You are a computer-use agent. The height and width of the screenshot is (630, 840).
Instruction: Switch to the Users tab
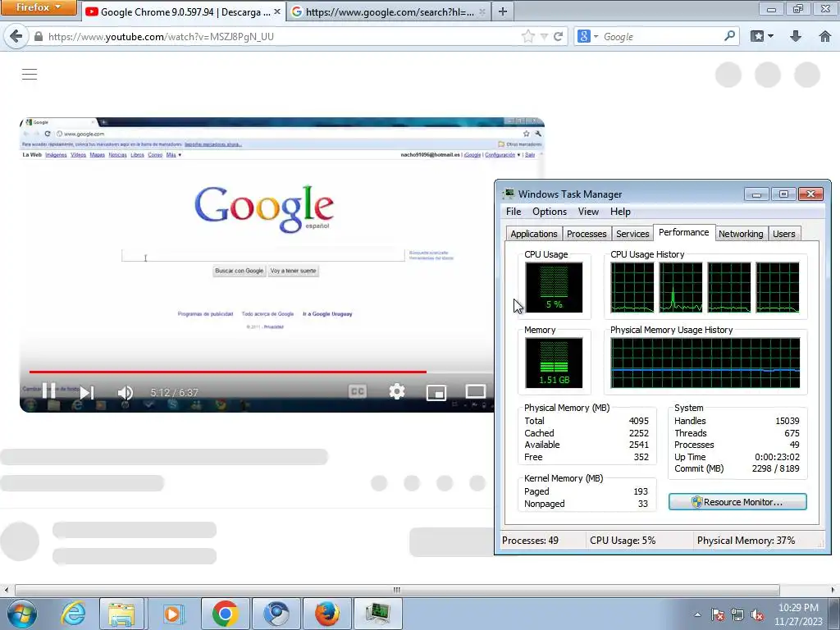(x=783, y=234)
